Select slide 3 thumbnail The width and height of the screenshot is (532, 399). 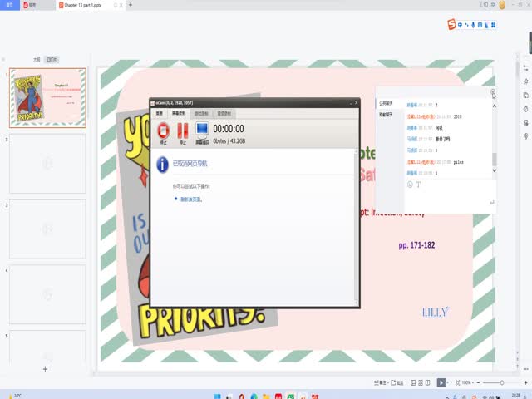tap(47, 229)
